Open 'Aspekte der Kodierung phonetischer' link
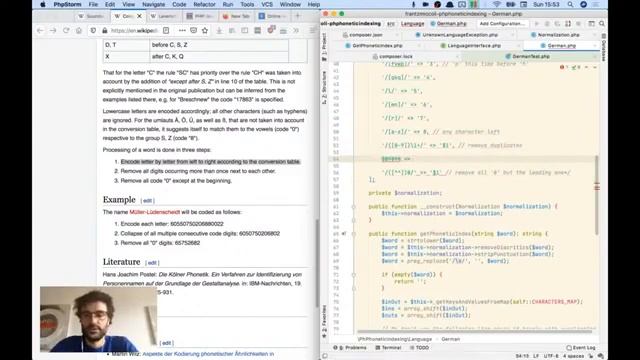The height and width of the screenshot is (360, 640). point(208,354)
